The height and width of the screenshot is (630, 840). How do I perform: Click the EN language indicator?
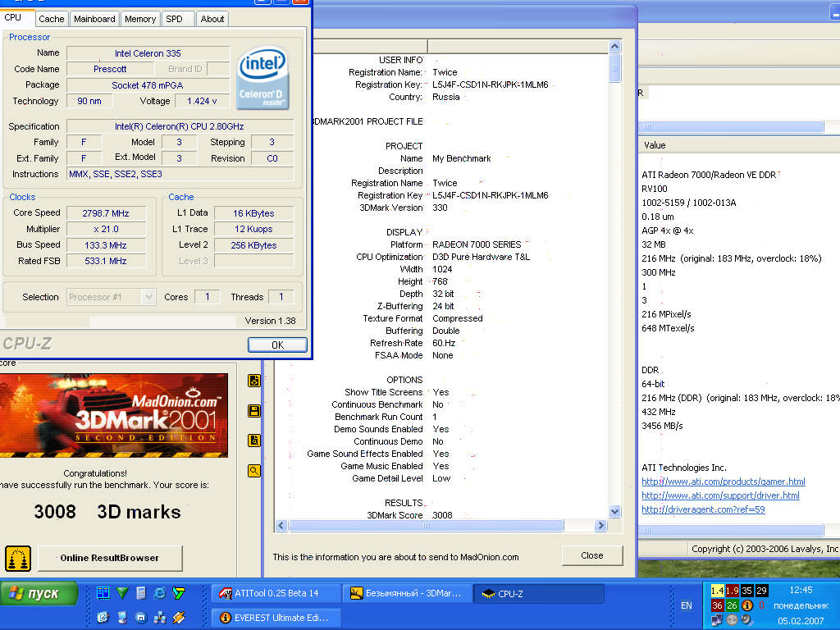point(687,605)
